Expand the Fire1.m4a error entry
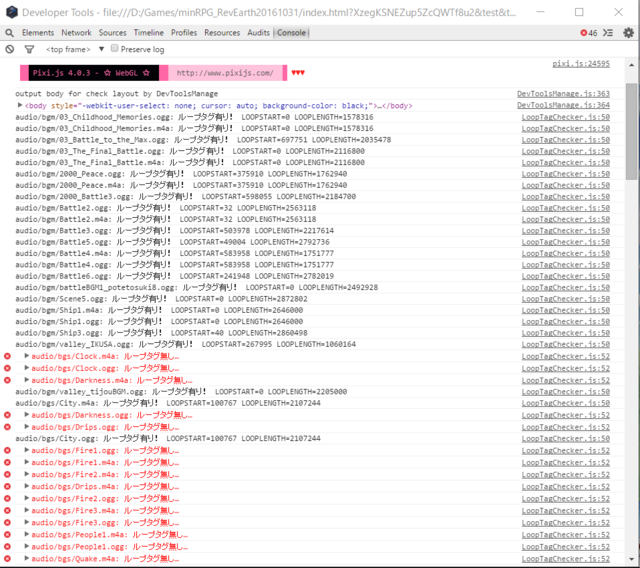Image resolution: width=640 pixels, height=568 pixels. (x=27, y=462)
